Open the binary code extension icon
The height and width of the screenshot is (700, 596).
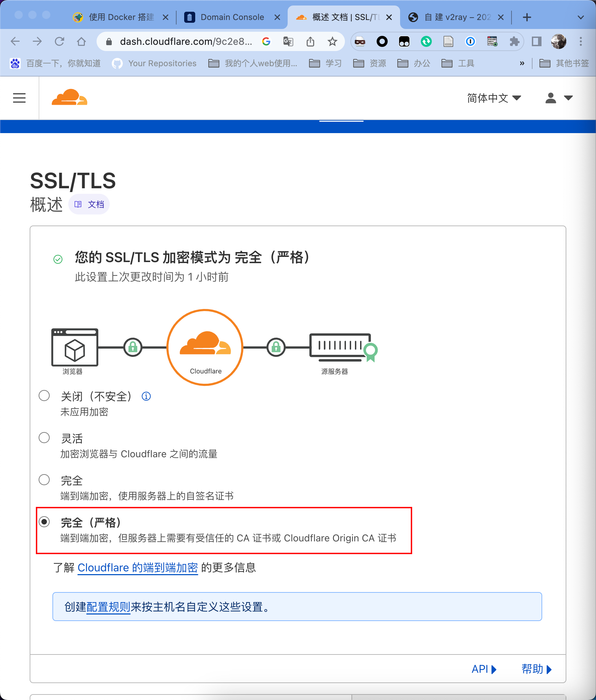coord(493,42)
